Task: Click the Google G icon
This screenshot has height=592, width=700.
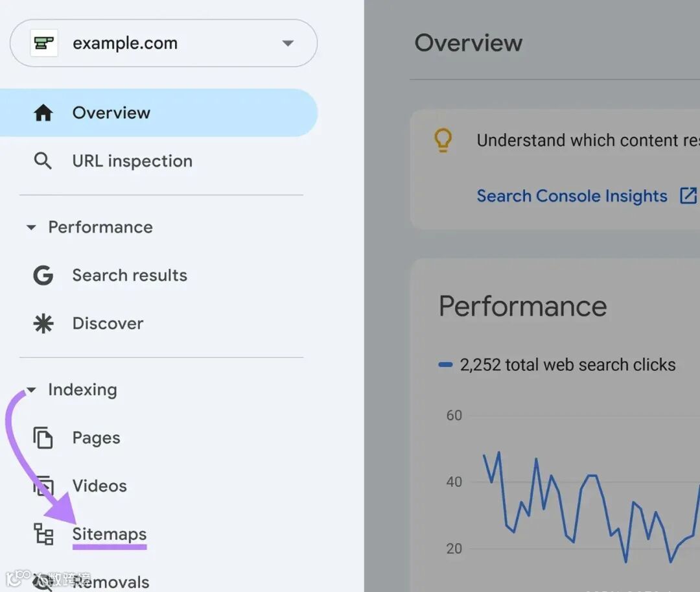Action: coord(43,275)
